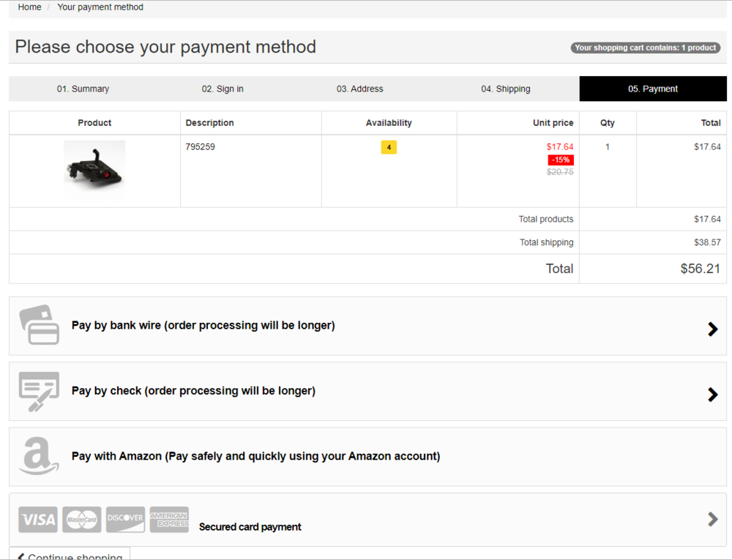
Task: Expand the bank wire payment option
Action: (x=711, y=329)
